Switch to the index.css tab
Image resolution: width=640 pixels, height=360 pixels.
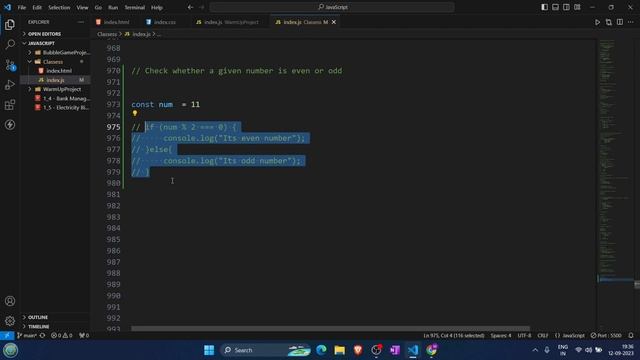click(x=162, y=22)
